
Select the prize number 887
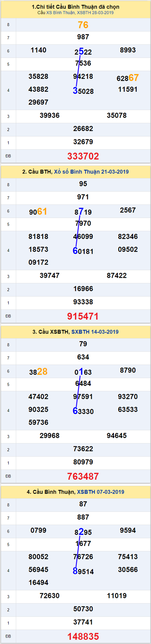[x=83, y=518]
